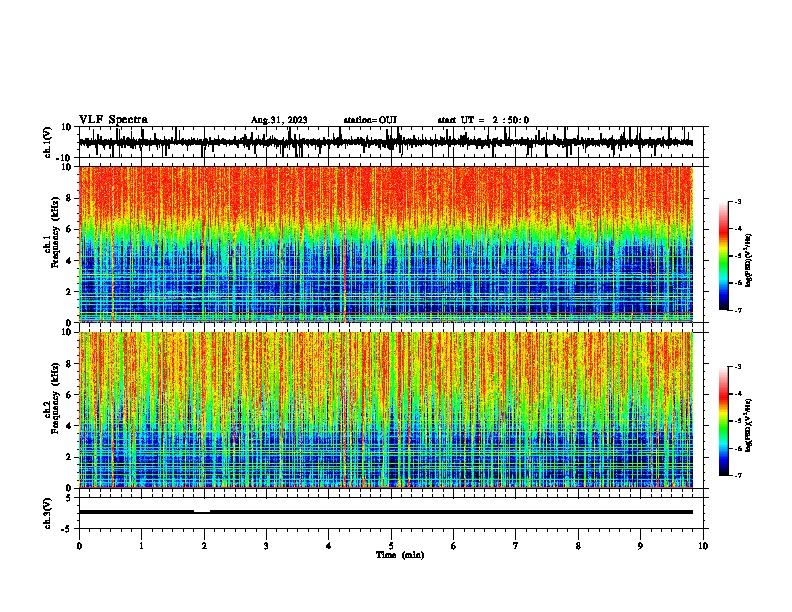The image size is (792, 612).
Task: Click the ch.1 voltage waveform trace
Action: 386,142
